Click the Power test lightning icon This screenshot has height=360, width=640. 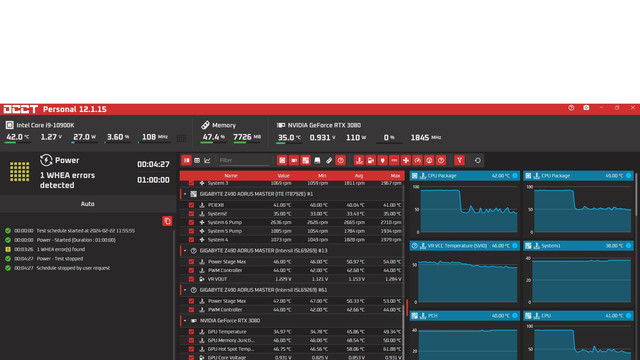coord(46,160)
